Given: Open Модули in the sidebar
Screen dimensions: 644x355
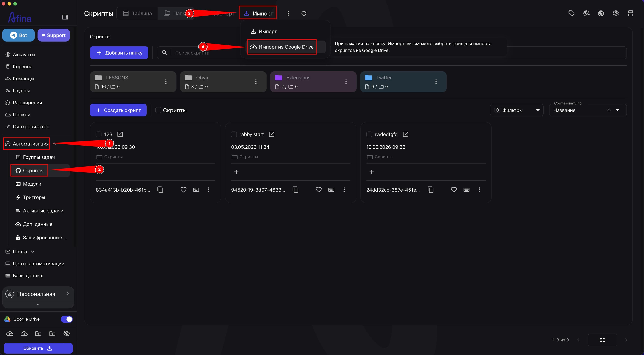Looking at the screenshot, I should (x=32, y=184).
